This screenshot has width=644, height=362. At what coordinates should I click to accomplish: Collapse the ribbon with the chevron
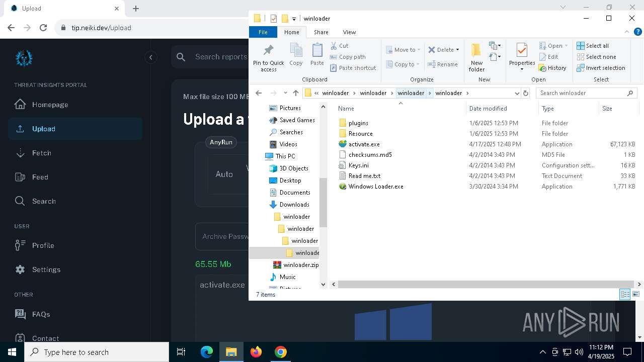(627, 32)
